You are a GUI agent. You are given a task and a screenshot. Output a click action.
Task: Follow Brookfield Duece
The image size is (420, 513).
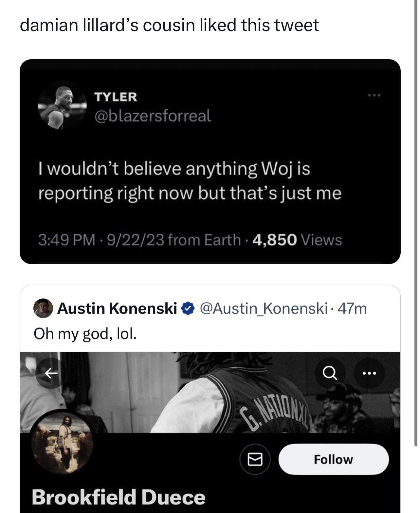[333, 459]
